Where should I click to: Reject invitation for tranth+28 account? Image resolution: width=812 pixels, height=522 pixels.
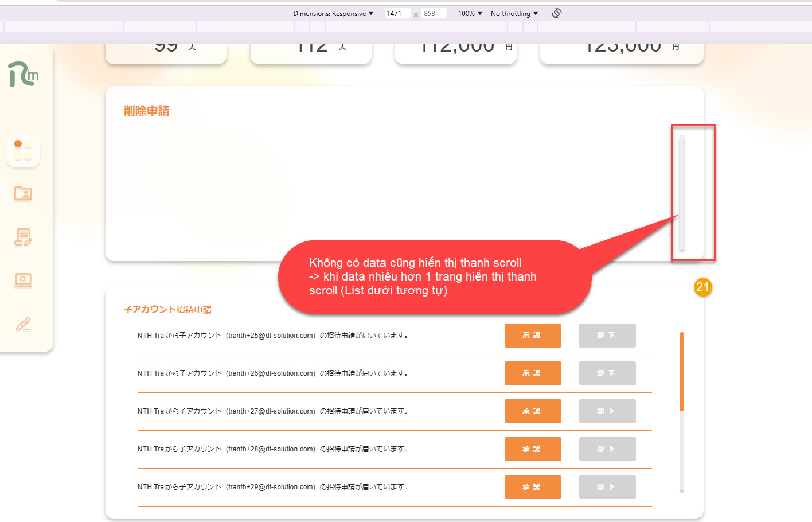(x=607, y=449)
